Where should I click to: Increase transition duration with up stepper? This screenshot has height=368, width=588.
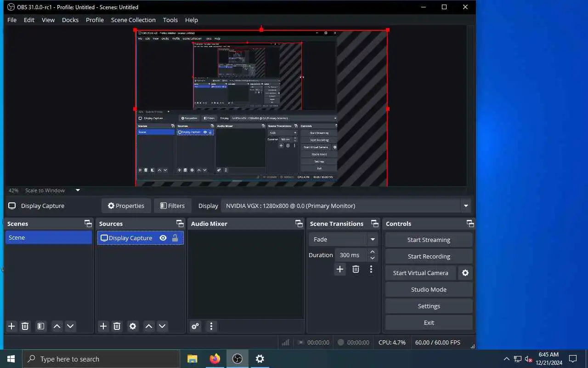click(373, 252)
